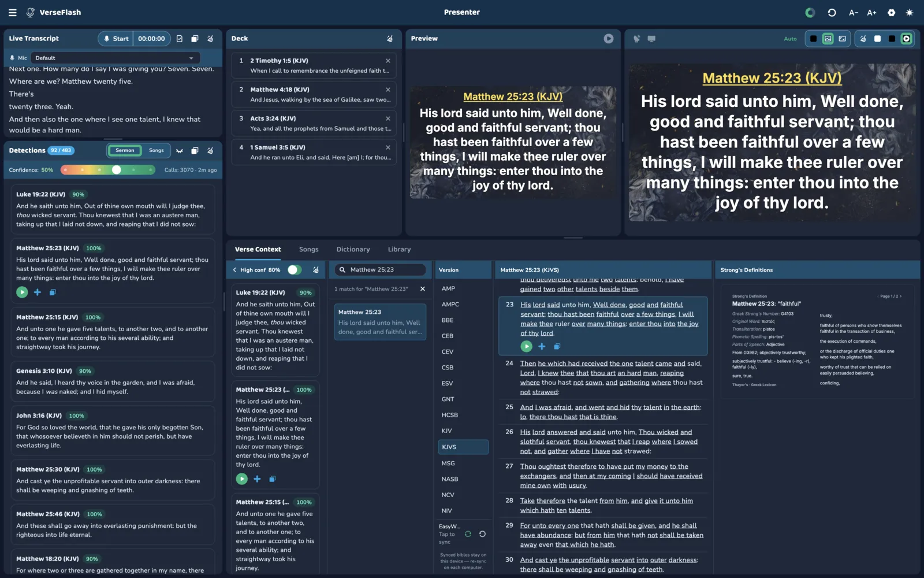
Task: Remove 1 Samuel 3:5 from Deck
Action: tap(388, 147)
